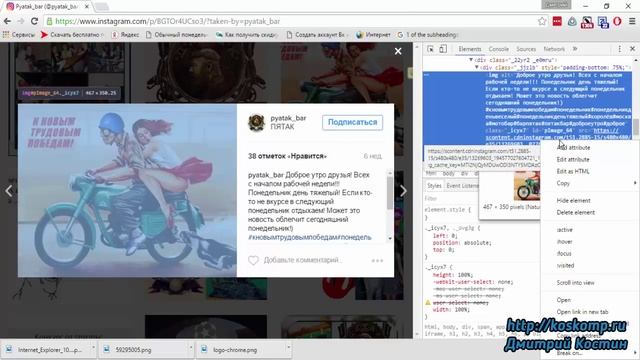Viewport: 640px width, 360px height.
Task: Open the Скачать бесплатно bookmark
Action: [x=73, y=35]
